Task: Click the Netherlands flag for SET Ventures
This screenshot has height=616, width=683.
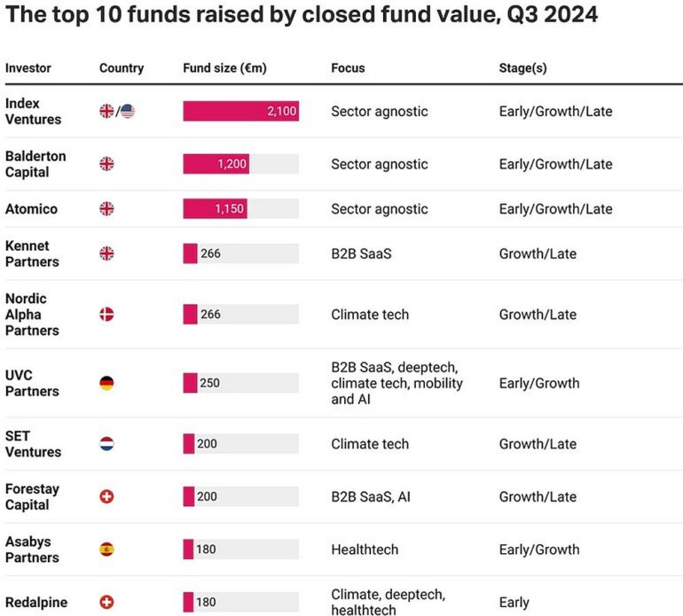Action: tap(106, 444)
